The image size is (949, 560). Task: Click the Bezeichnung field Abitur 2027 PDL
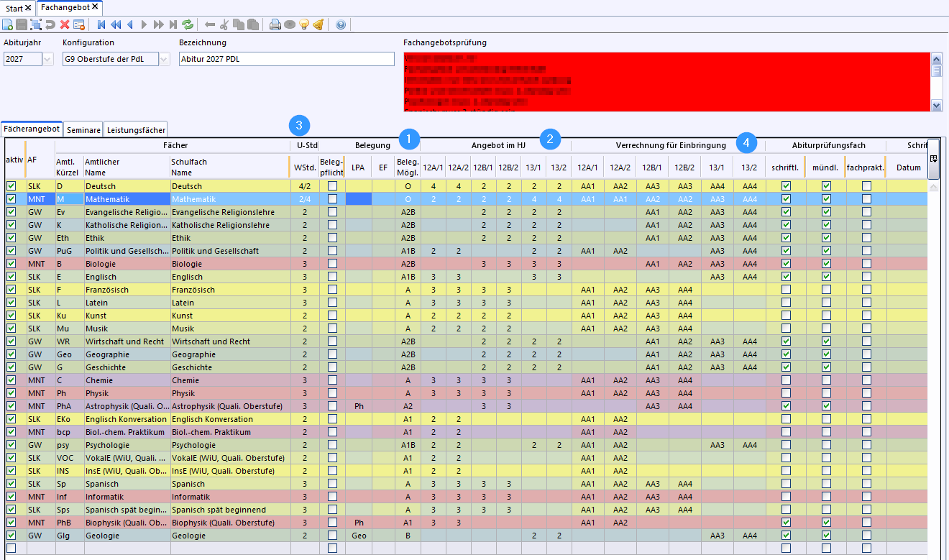pos(287,59)
